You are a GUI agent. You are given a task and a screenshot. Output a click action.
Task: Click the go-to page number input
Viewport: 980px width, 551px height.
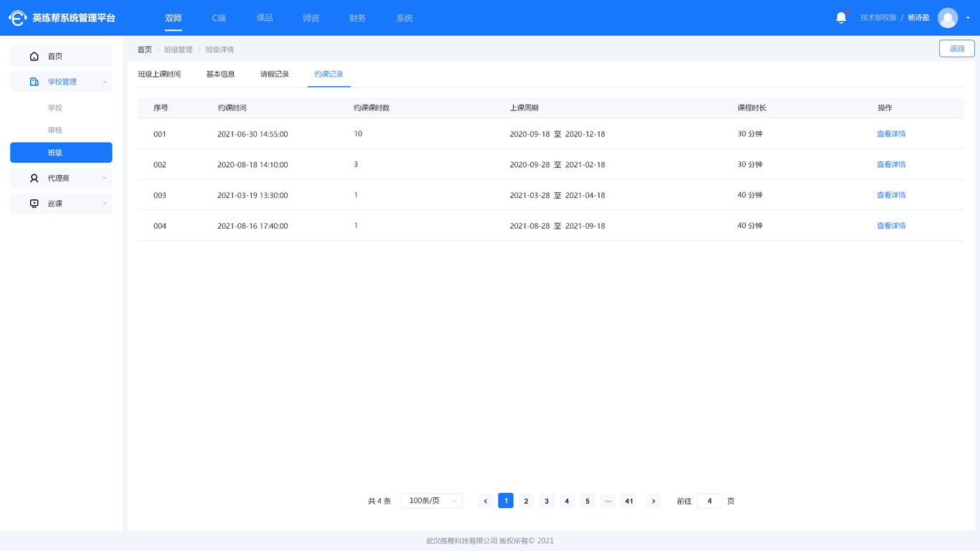coord(710,501)
